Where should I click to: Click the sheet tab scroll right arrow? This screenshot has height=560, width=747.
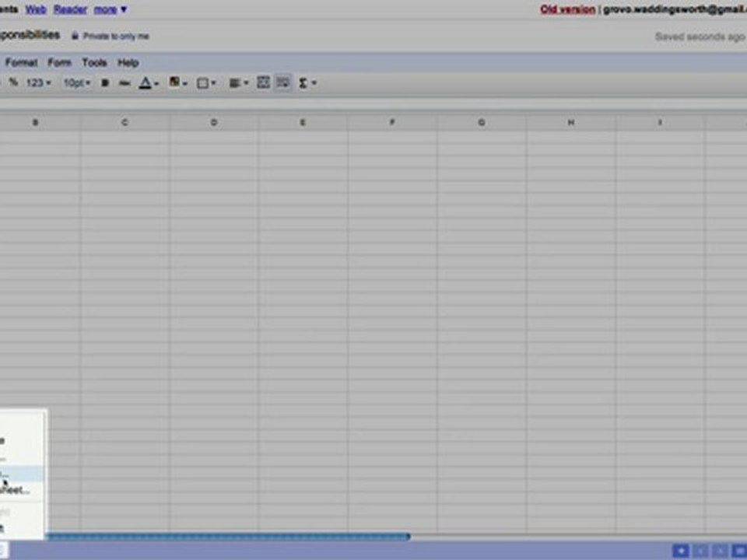[x=721, y=551]
